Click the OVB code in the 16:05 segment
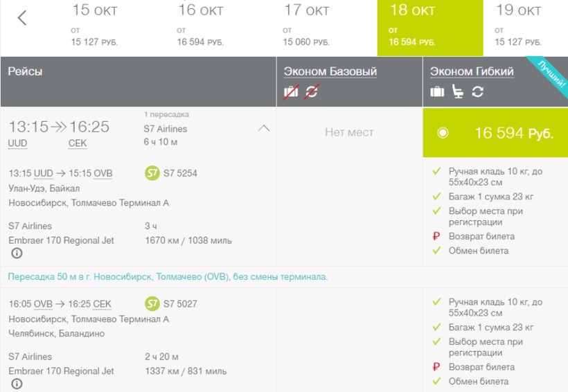 (43, 303)
